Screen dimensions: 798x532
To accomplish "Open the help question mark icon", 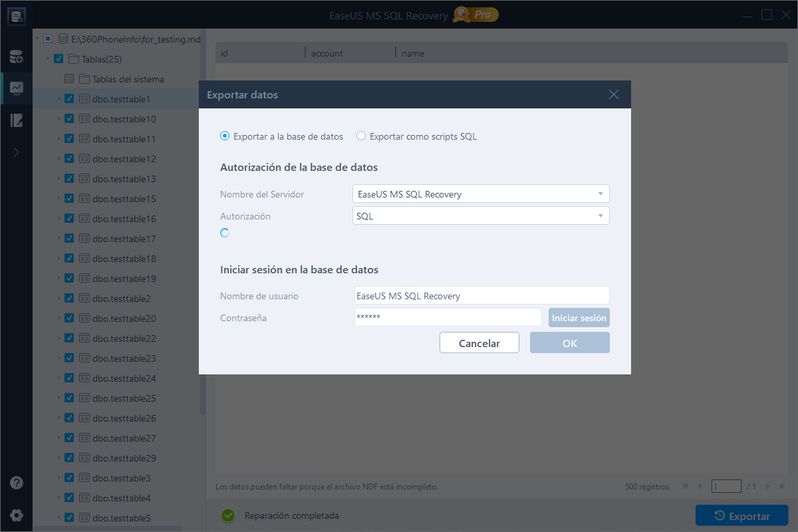I will pos(17,483).
